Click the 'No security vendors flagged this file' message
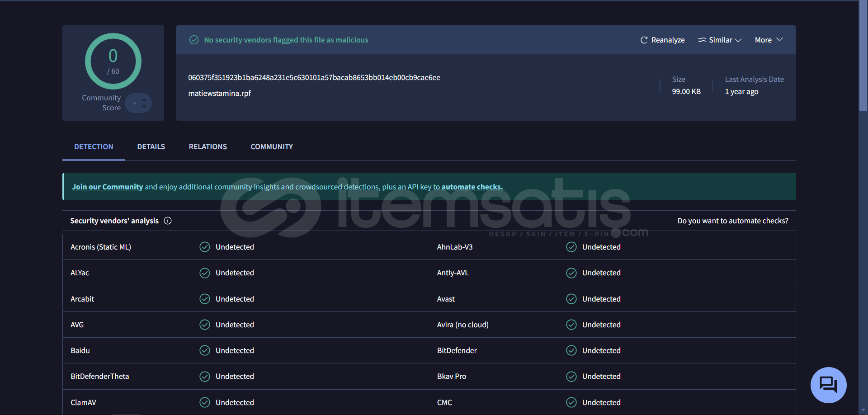The width and height of the screenshot is (868, 415). click(x=286, y=40)
